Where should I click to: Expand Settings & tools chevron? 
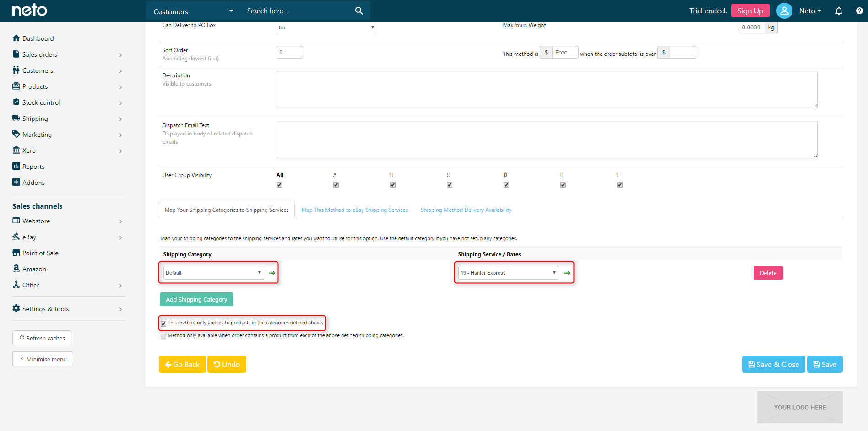click(x=120, y=309)
